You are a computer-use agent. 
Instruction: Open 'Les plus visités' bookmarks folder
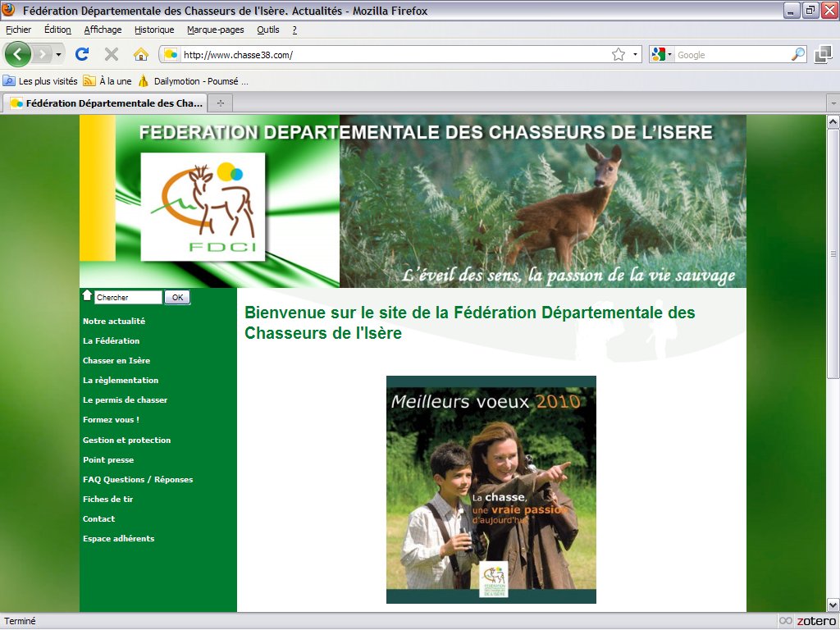[40, 81]
